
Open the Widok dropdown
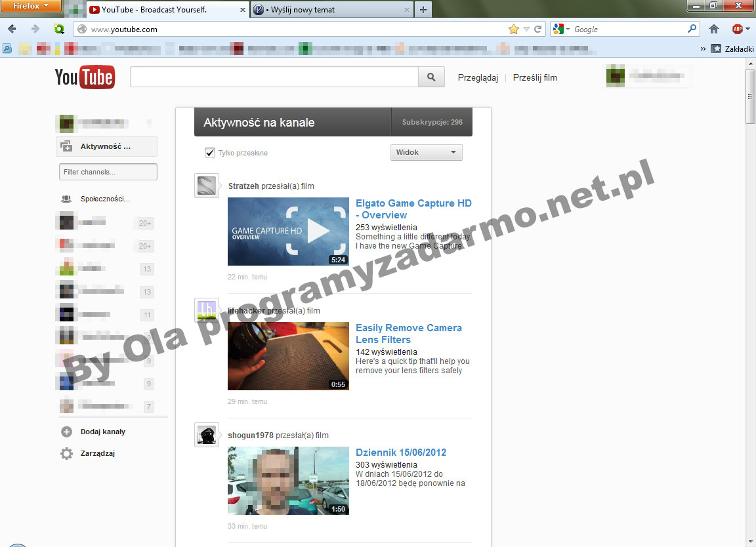pyautogui.click(x=426, y=152)
